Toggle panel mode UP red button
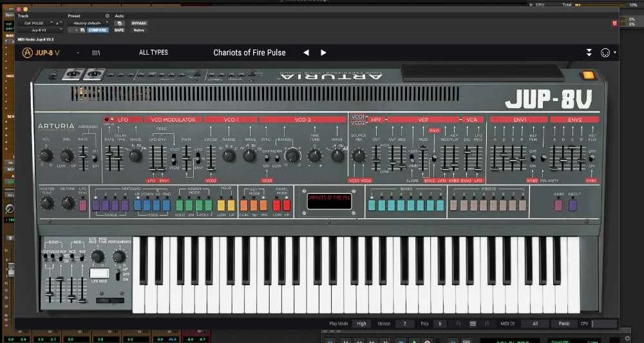 [287, 205]
